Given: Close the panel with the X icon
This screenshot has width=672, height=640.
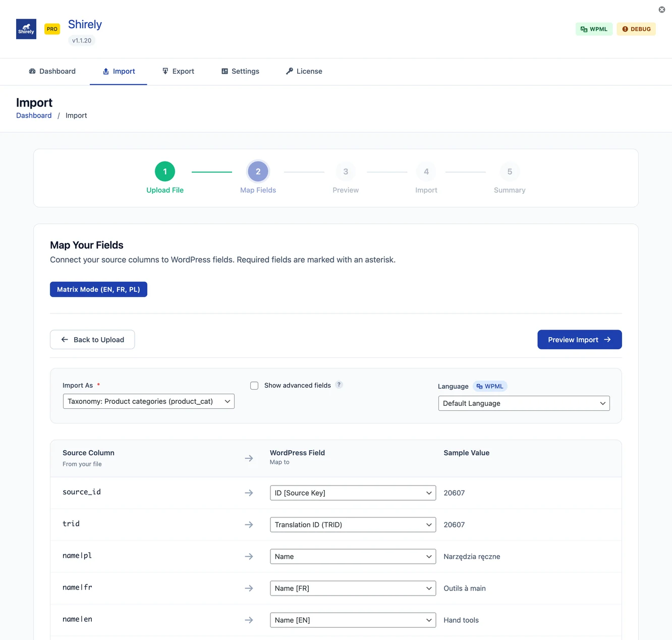Looking at the screenshot, I should pos(662,10).
